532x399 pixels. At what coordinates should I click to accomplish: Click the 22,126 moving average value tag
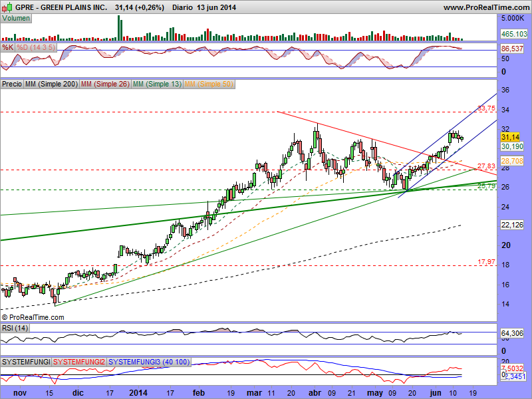pos(512,225)
